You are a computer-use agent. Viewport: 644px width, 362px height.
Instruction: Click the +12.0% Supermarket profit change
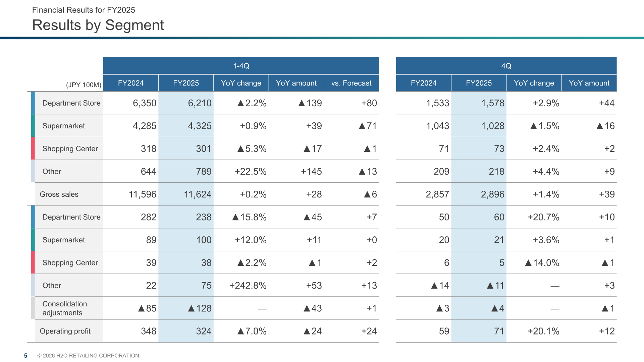pos(251,240)
